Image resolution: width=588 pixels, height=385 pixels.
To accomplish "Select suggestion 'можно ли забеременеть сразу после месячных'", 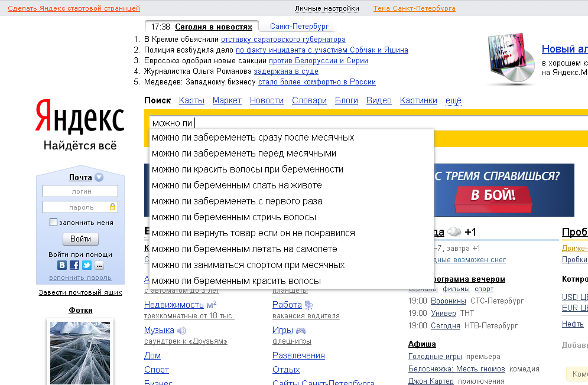I will pos(291,138).
